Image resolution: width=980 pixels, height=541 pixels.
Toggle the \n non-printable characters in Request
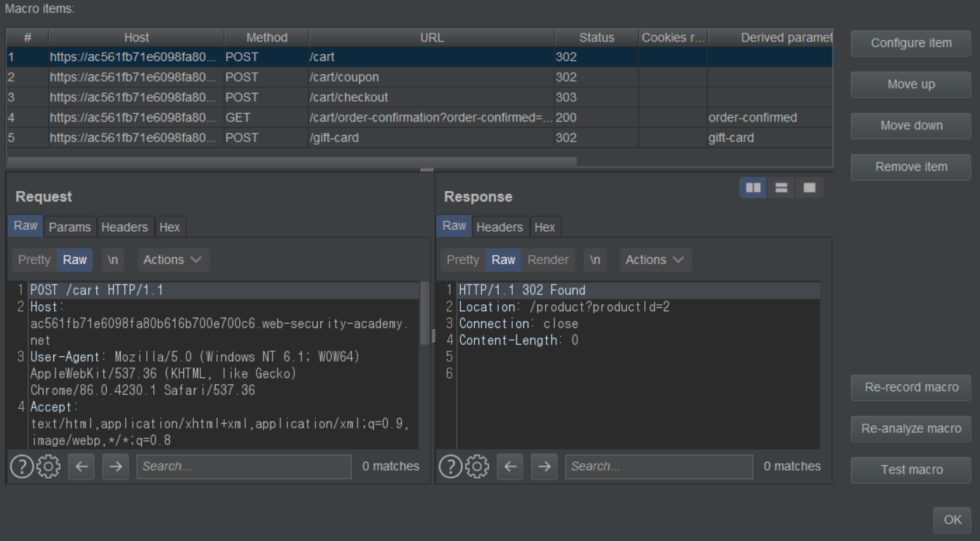(112, 260)
